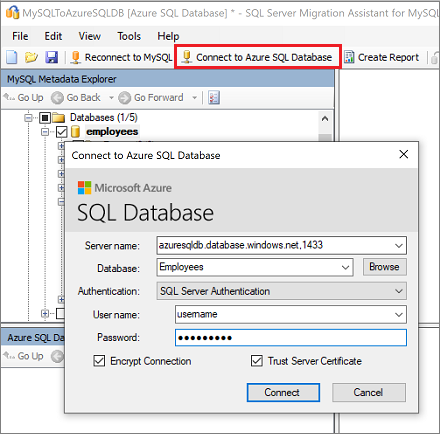This screenshot has height=434, width=440.
Task: Click Create Report toolbar button
Action: [x=381, y=57]
